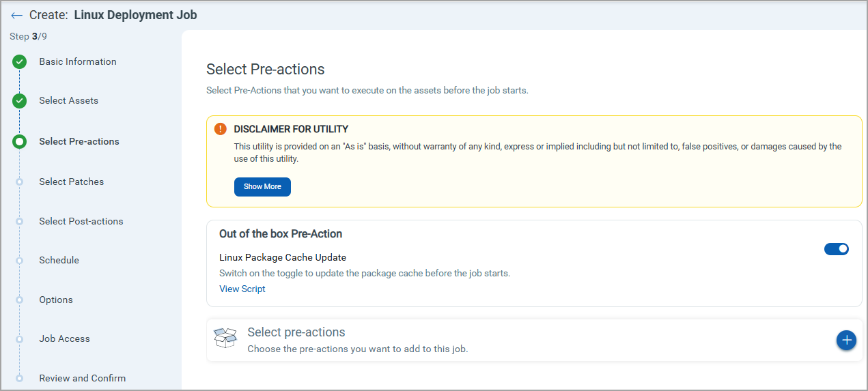
Task: Open the Select Post-actions step
Action: tap(81, 222)
